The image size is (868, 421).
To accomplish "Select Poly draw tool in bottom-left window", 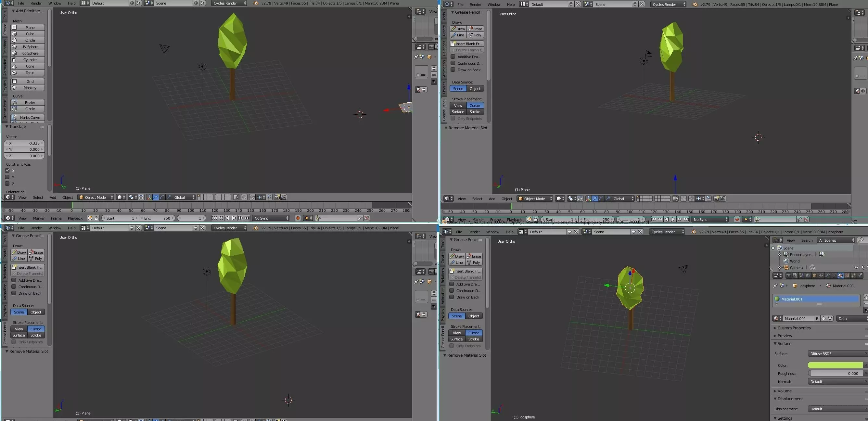I will (x=36, y=259).
